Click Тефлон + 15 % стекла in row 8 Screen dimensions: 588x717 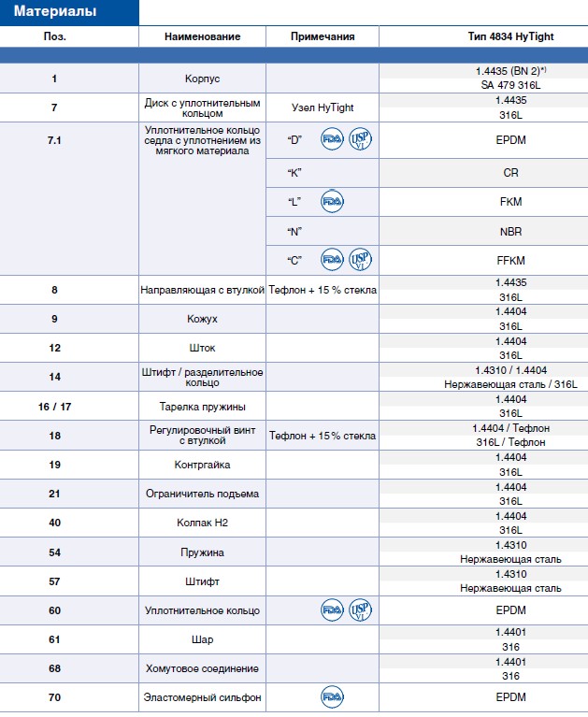coord(323,290)
